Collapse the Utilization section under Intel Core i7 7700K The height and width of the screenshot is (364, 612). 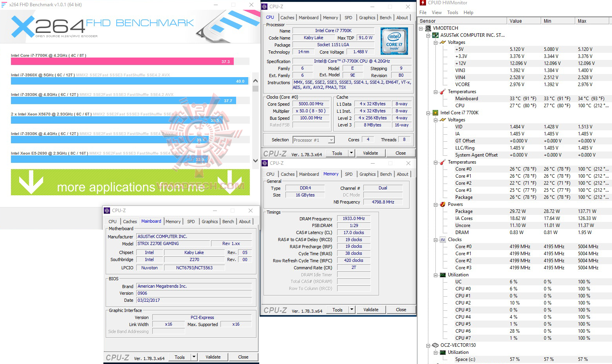pyautogui.click(x=435, y=274)
